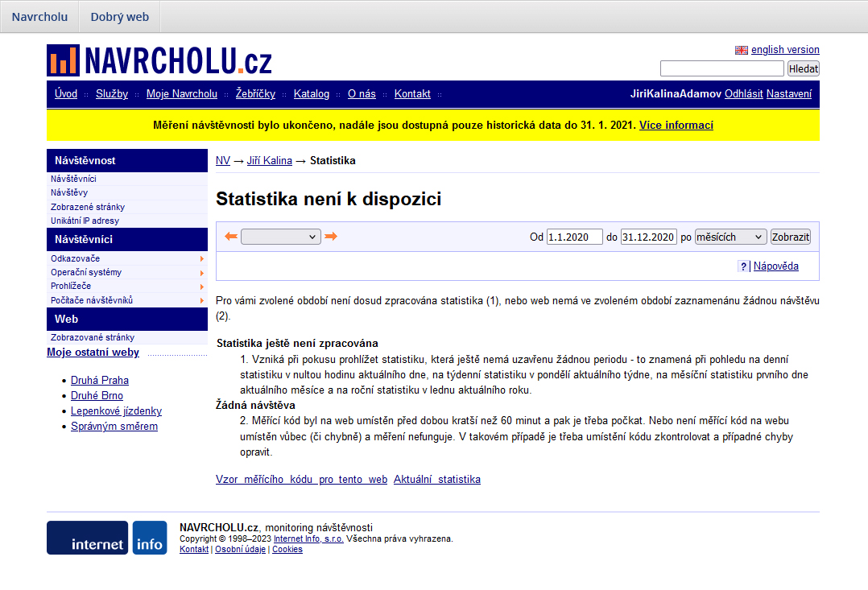868x590 pixels.
Task: Open the english version via the flag icon
Action: (742, 49)
